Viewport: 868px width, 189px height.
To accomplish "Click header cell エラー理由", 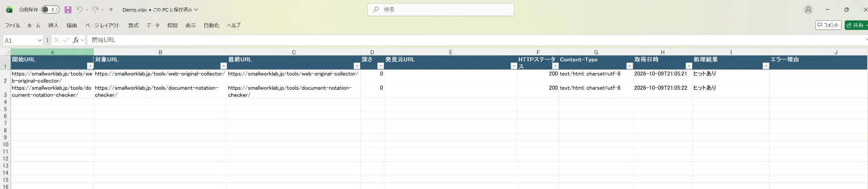I will pyautogui.click(x=818, y=62).
